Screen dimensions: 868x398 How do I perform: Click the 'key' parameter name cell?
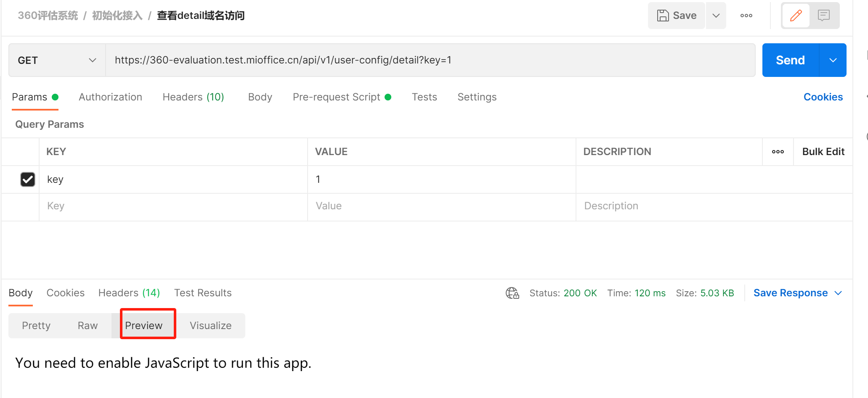pos(173,179)
